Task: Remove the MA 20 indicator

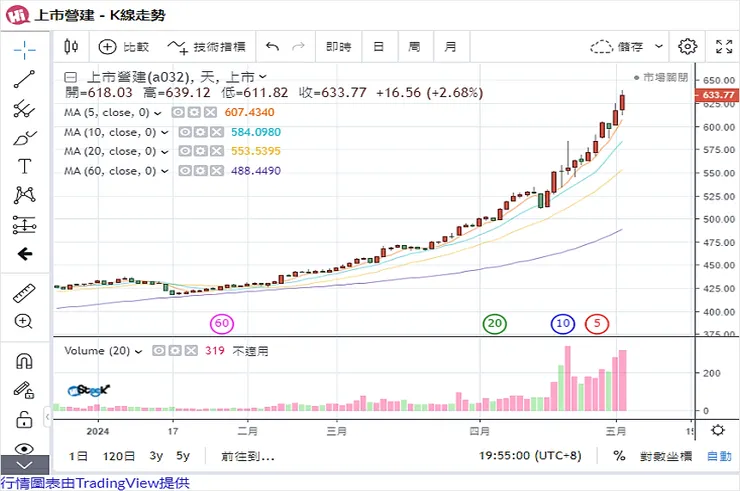Action: (x=217, y=151)
